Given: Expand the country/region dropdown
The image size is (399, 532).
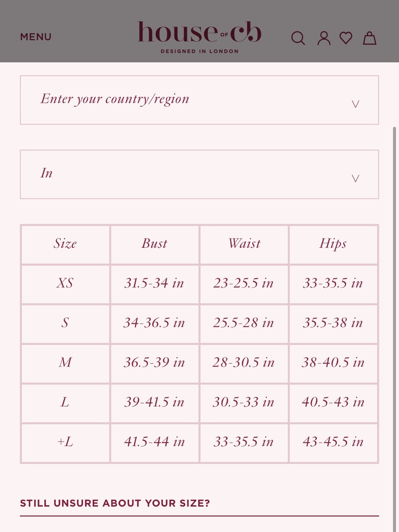Looking at the screenshot, I should pyautogui.click(x=199, y=100).
